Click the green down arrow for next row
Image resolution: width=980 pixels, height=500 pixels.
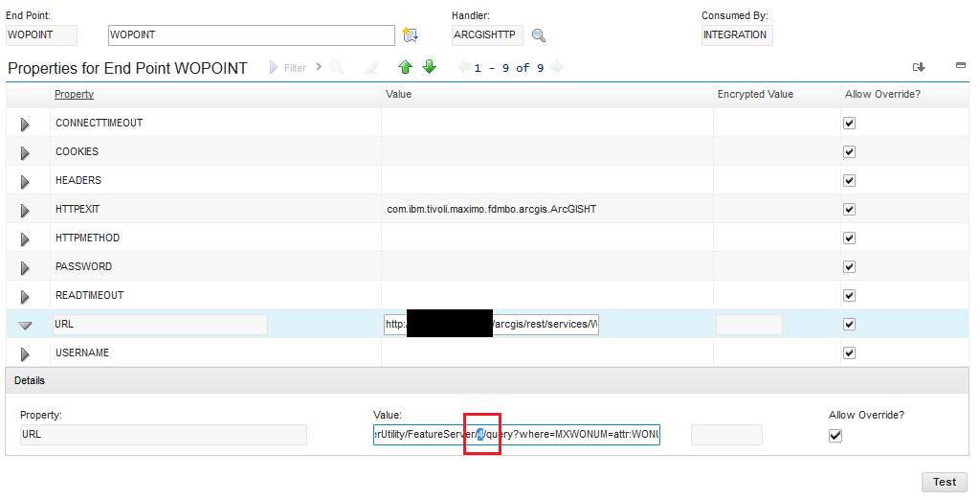point(429,67)
